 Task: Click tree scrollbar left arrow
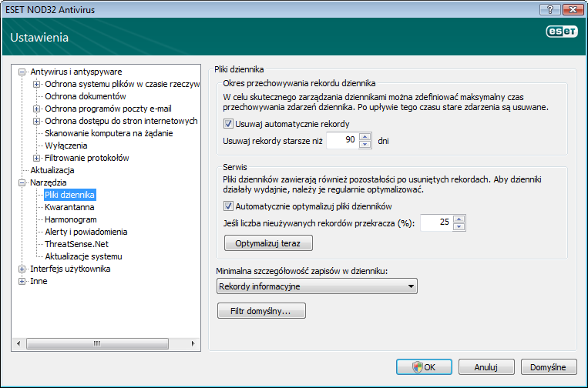(18, 343)
